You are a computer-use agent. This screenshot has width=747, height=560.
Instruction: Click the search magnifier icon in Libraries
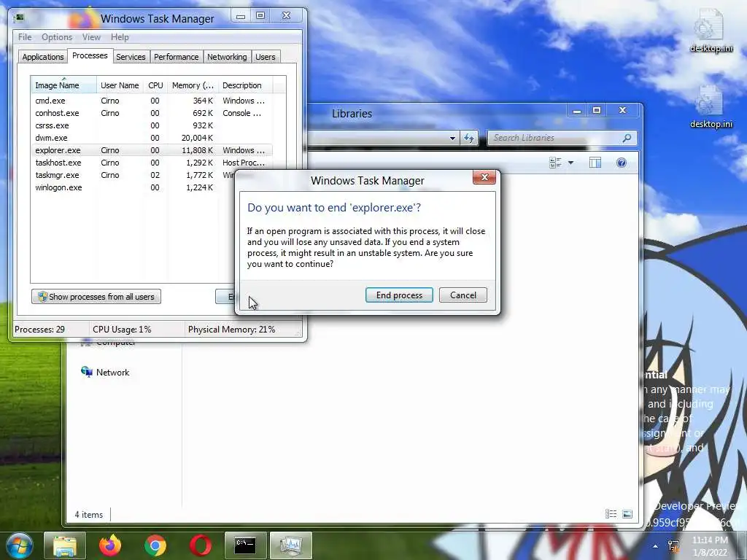[x=627, y=138]
